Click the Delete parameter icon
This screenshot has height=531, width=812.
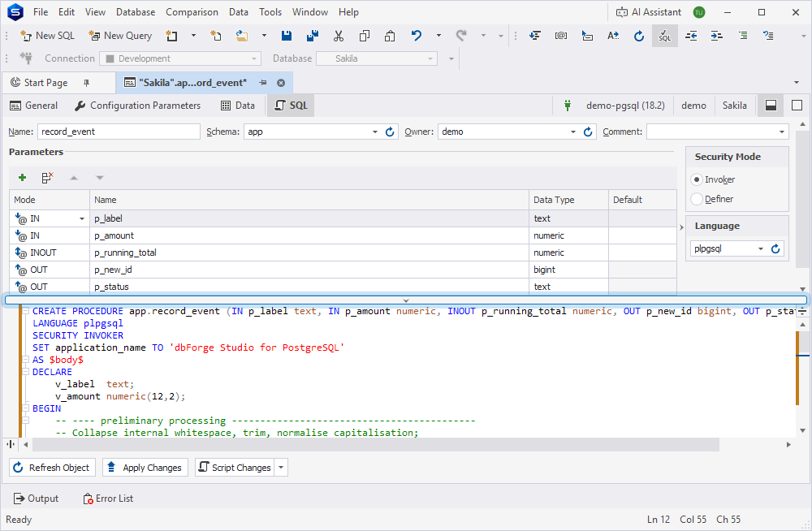point(48,178)
